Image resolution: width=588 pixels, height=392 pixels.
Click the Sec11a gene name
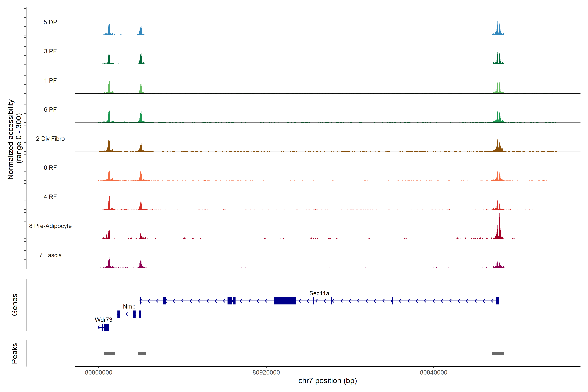pos(319,293)
